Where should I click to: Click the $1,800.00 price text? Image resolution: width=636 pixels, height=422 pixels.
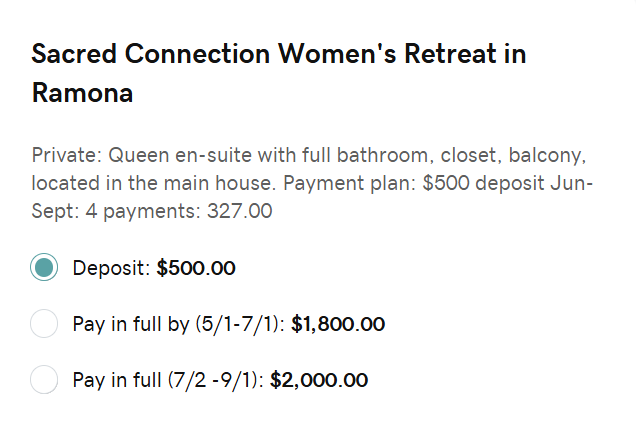pos(338,324)
